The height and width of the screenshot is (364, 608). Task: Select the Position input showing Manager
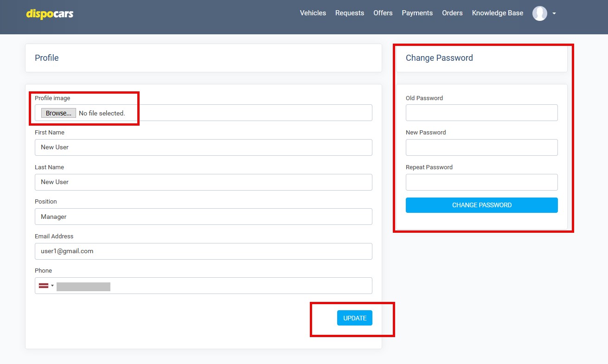tap(203, 217)
